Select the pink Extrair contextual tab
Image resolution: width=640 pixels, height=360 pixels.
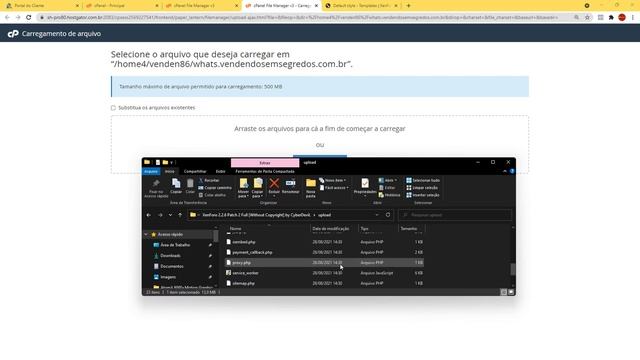click(265, 163)
